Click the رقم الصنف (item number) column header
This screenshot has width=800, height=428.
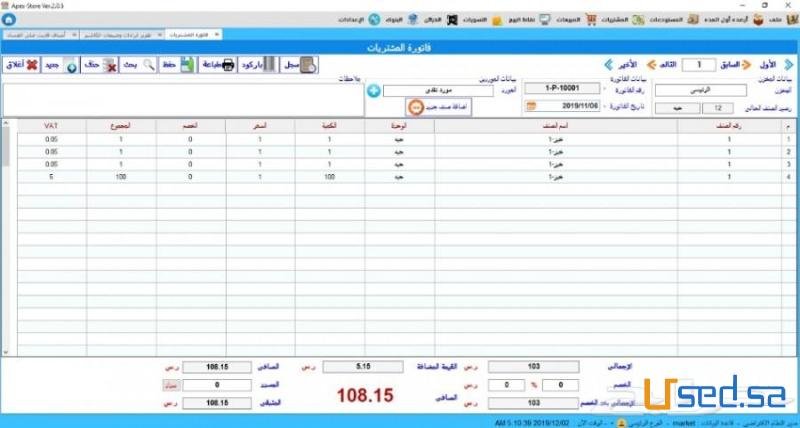tap(729, 127)
